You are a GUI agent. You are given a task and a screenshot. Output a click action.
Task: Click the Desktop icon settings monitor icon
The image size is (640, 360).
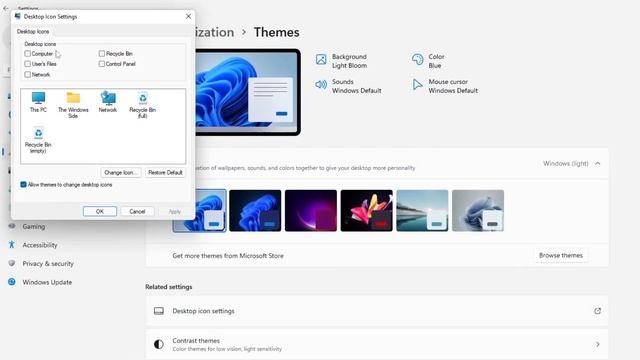tap(159, 311)
